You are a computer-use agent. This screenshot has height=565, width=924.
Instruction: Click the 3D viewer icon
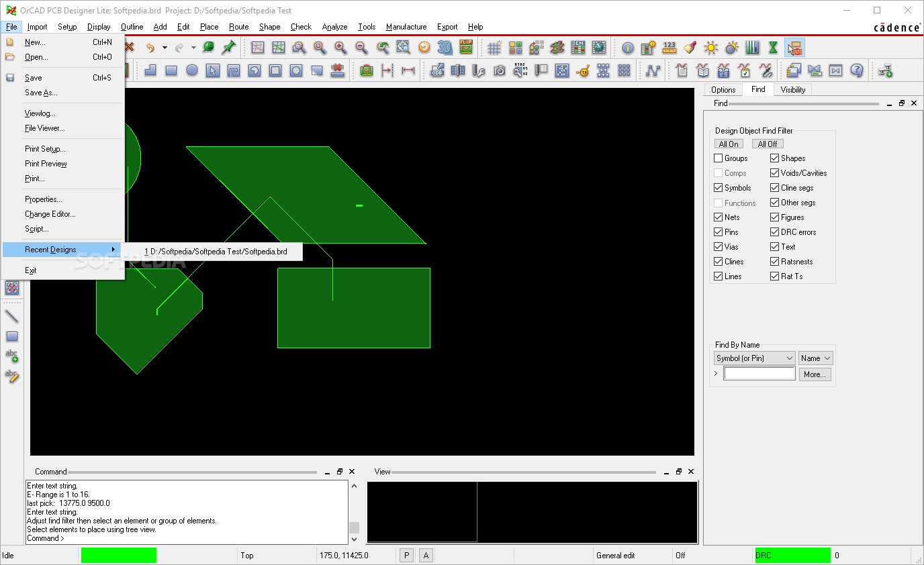(x=445, y=48)
